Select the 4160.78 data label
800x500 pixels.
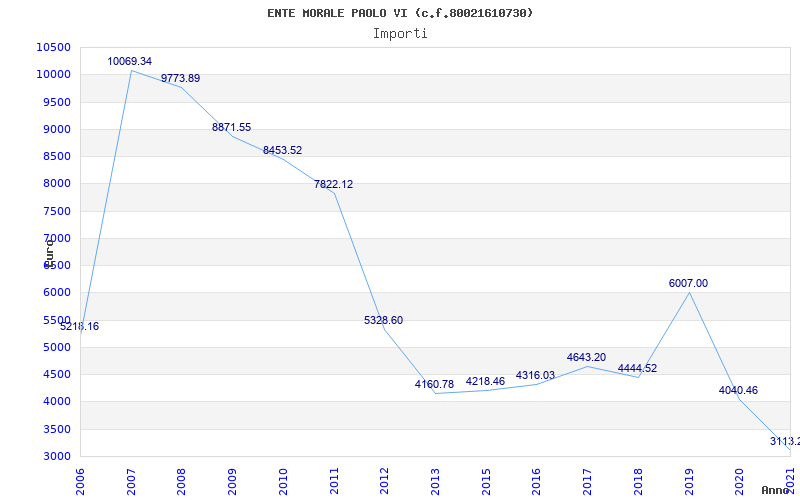click(x=434, y=385)
